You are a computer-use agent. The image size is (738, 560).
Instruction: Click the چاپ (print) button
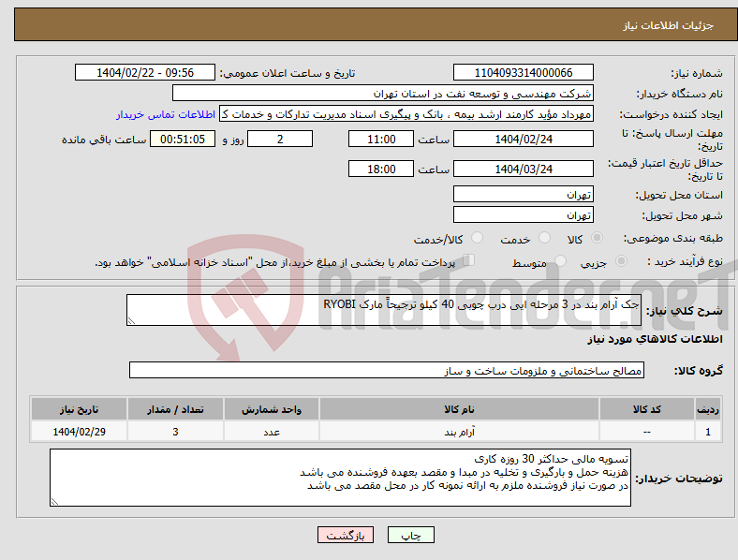[410, 535]
